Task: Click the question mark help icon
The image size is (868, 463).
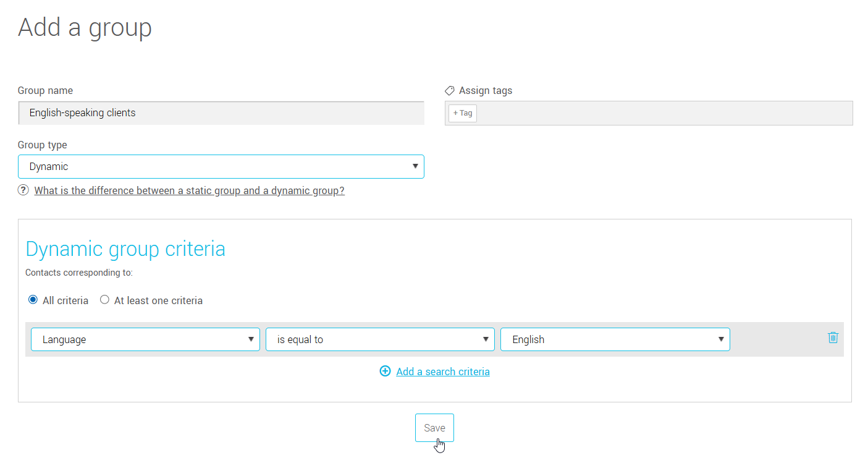Action: [23, 190]
